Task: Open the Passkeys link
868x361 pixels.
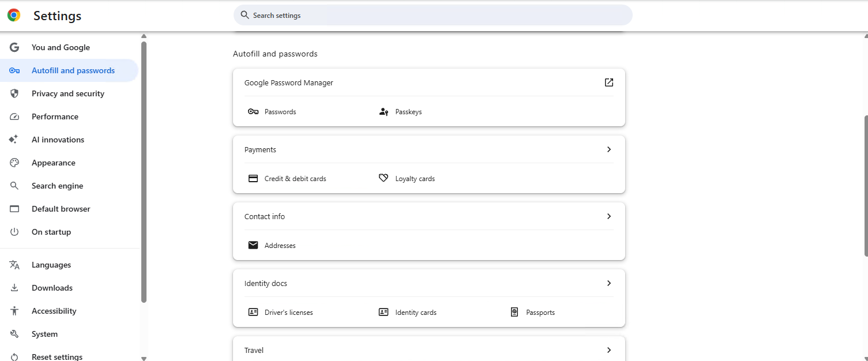Action: pos(408,112)
